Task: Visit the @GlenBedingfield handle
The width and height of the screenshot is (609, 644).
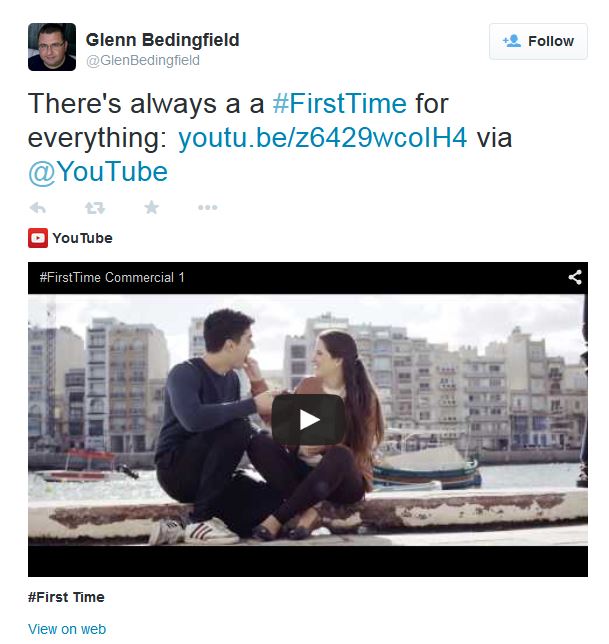Action: click(143, 60)
